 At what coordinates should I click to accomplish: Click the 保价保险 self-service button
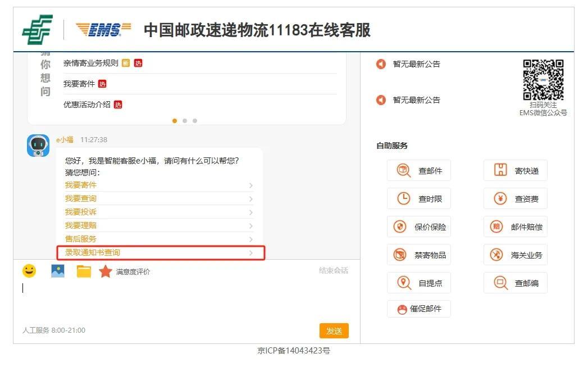coord(419,226)
